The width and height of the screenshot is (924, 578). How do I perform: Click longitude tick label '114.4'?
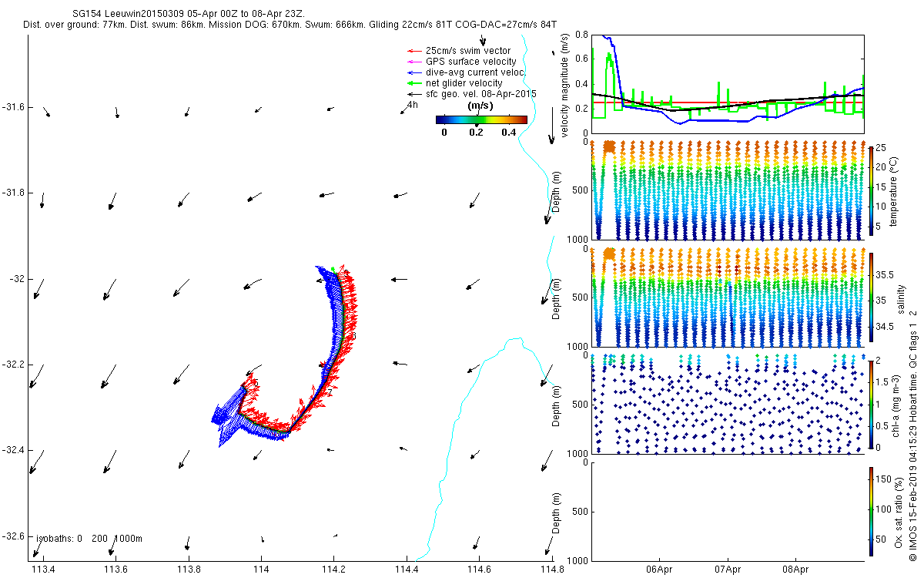click(406, 570)
